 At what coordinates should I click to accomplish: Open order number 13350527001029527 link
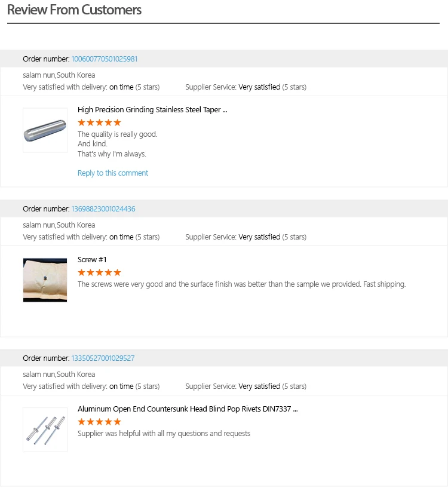(x=103, y=358)
